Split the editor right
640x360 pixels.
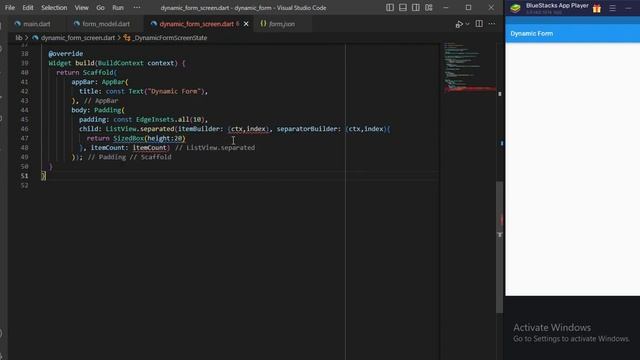point(479,24)
